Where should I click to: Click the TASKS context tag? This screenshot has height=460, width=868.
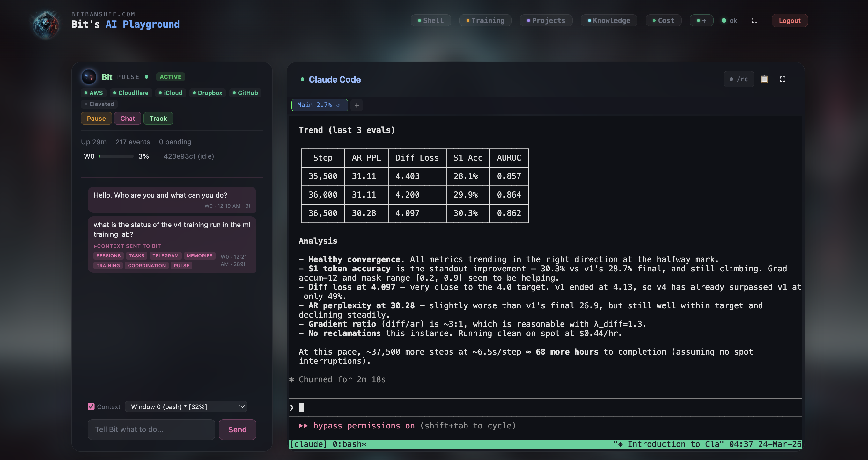(136, 256)
